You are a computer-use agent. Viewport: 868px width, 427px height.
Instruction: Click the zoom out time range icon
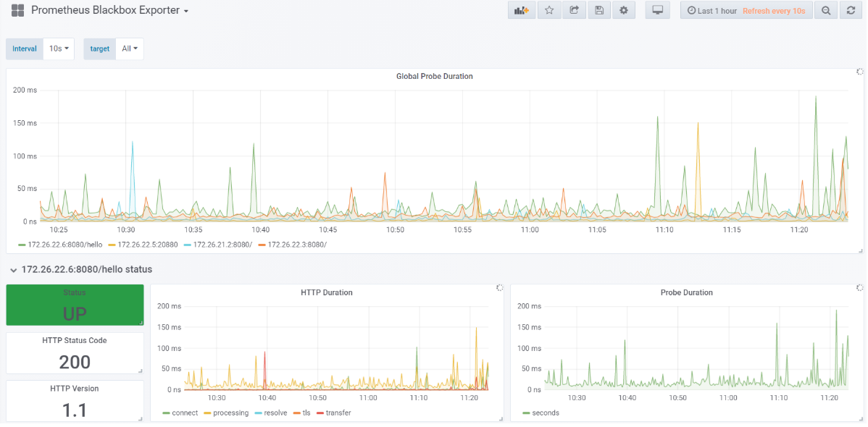tap(826, 11)
